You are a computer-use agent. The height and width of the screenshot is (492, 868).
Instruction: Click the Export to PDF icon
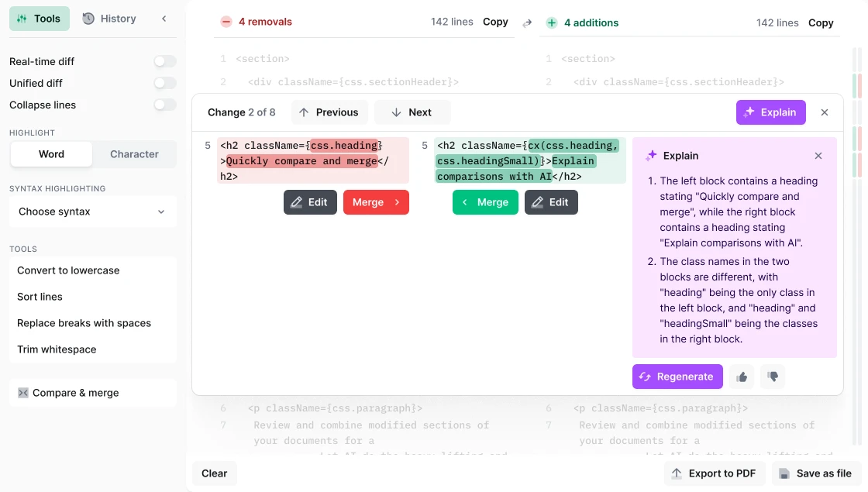[x=677, y=473]
